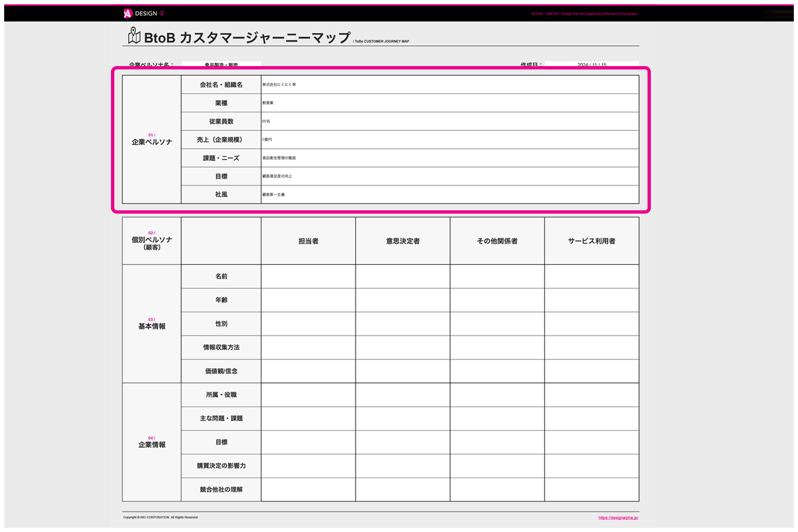Screen dimensions: 798x532
Task: Click the map pin icon beside the title
Action: 134,36
